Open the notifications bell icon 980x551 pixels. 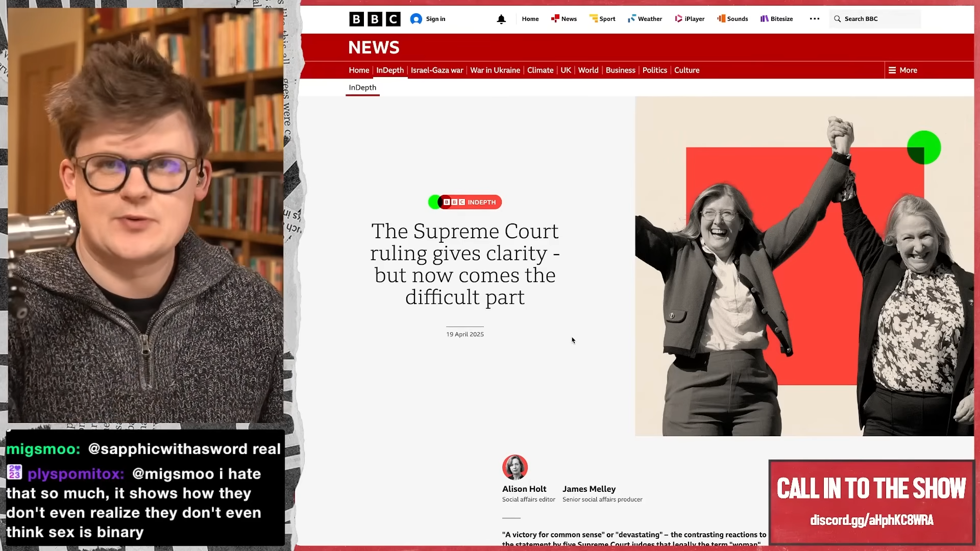point(501,19)
